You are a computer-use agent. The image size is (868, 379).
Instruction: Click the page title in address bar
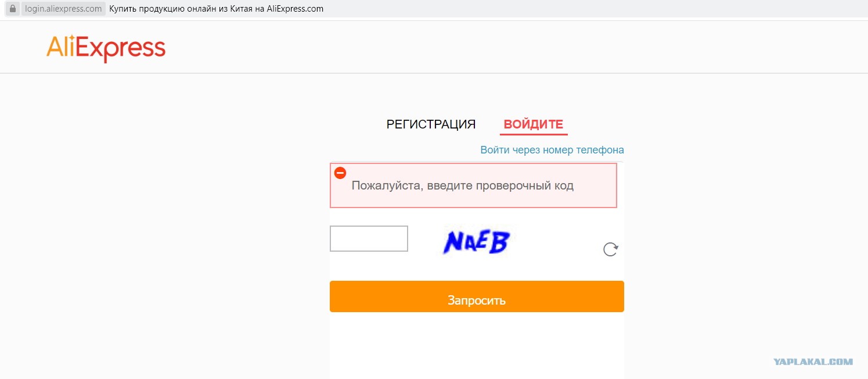tap(216, 9)
